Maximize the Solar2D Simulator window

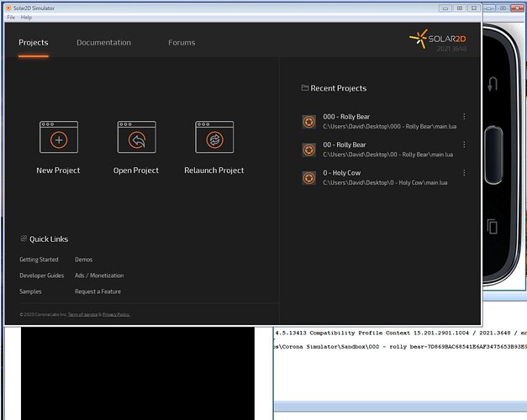coord(460,8)
